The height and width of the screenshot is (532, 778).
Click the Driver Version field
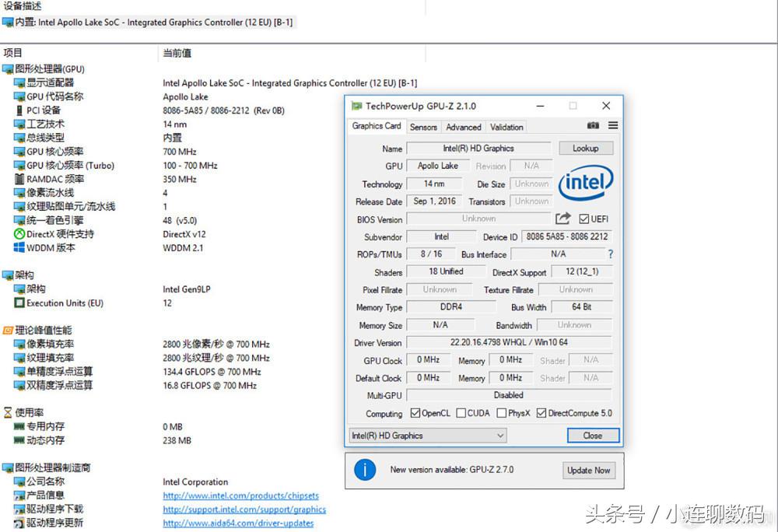tap(509, 342)
